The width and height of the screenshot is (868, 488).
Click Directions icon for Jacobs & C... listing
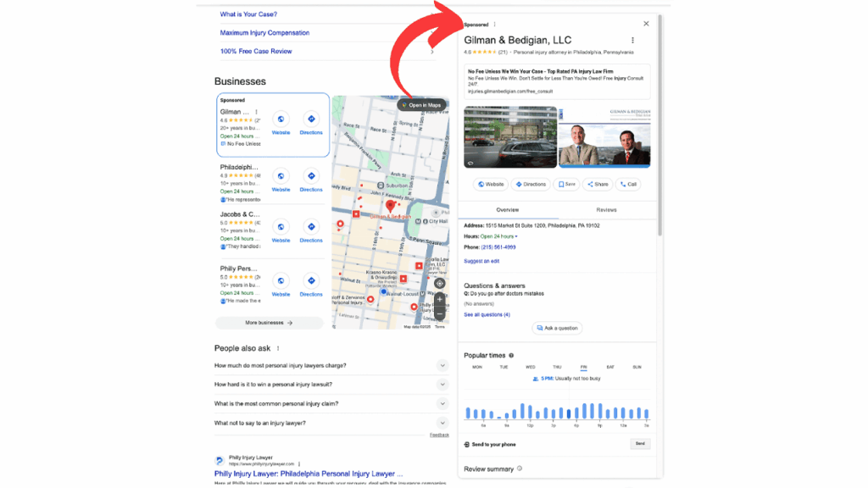tap(311, 227)
